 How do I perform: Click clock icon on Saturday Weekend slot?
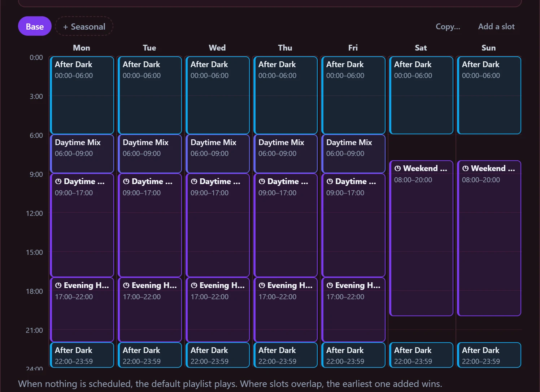pos(397,169)
